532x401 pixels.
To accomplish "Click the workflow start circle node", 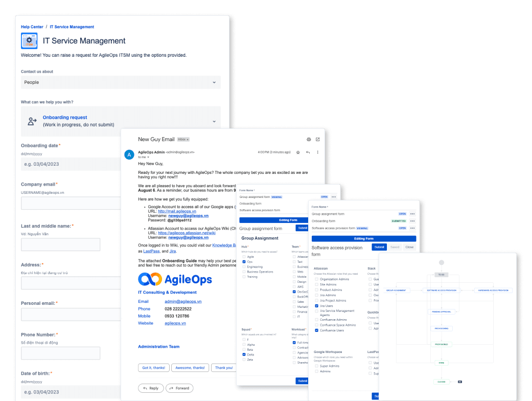I will click(442, 262).
